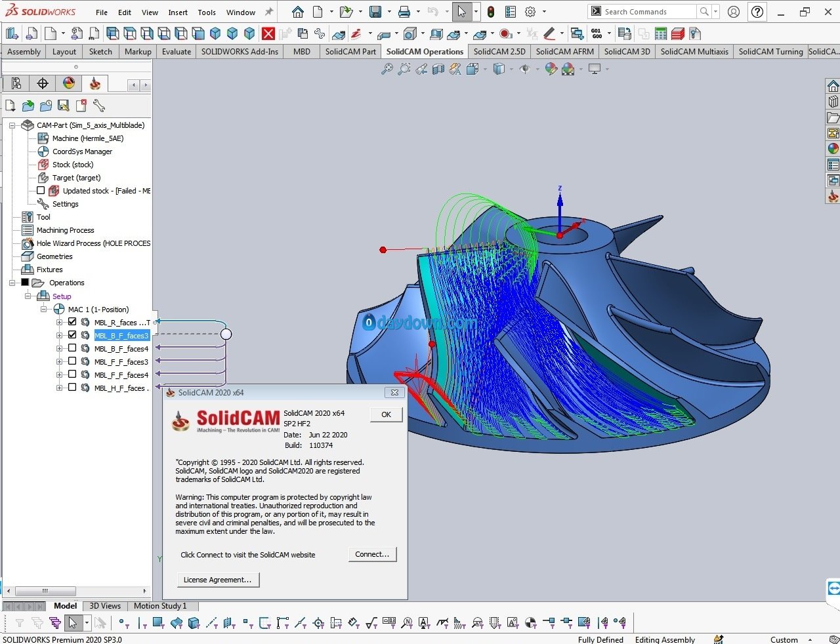Expand the MBL_B_F_faces4 operation node

click(59, 348)
